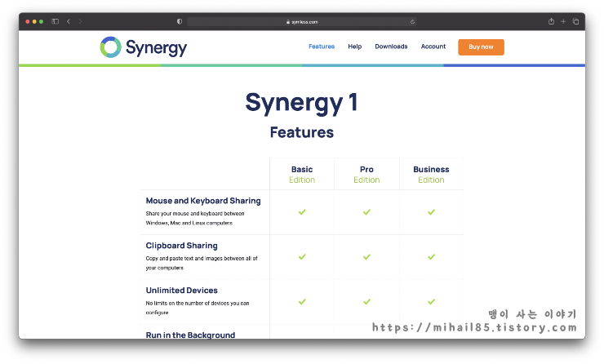Click Pro checkmark for Clipboard Sharing
Viewport: 604px width, 364px height.
pyautogui.click(x=366, y=256)
